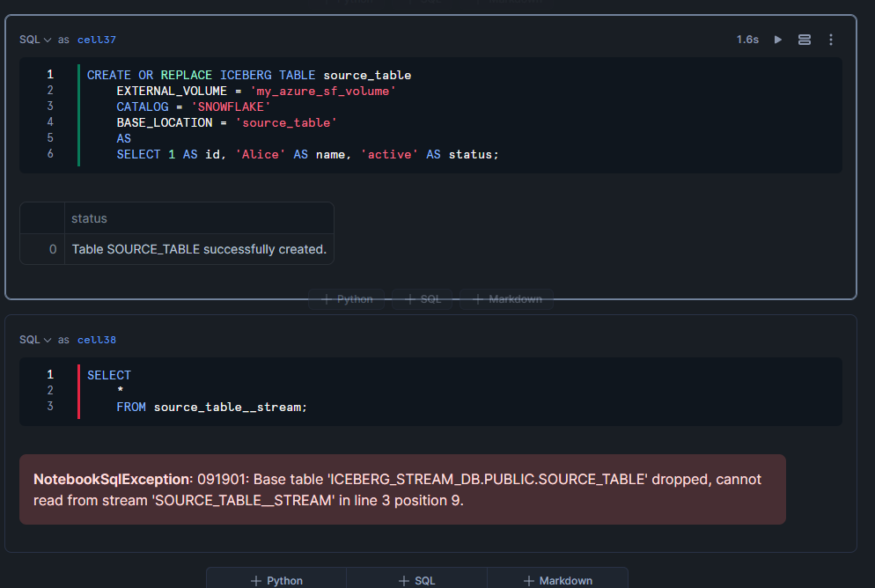
Task: Insert SQL cell between cell37 and cell38
Action: [422, 299]
